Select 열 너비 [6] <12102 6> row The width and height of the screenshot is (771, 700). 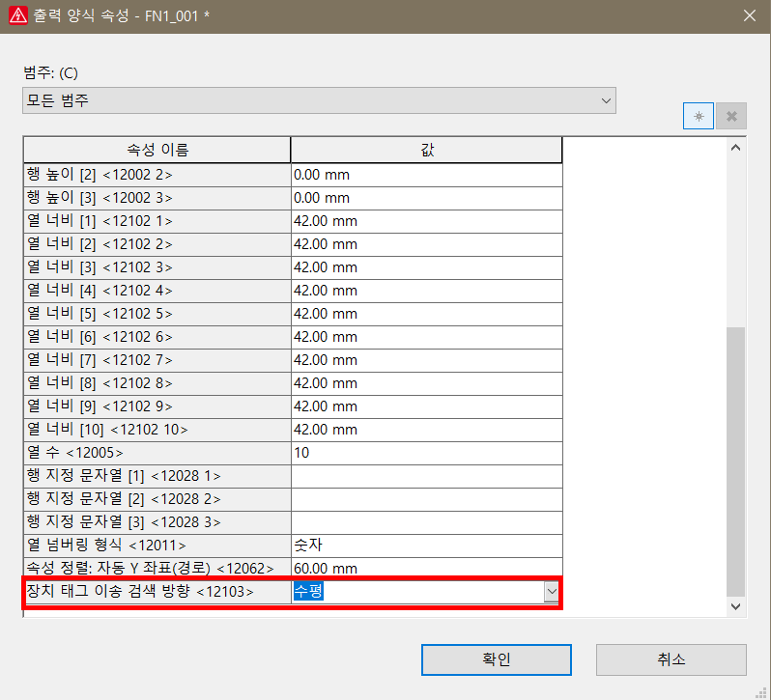[293, 337]
